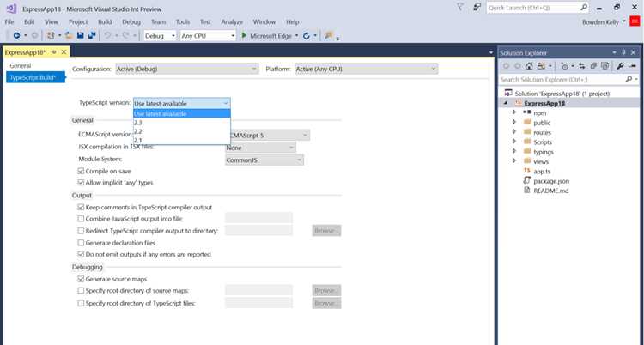Click the Undo arrow icon
Viewport: 644px width, 345px height.
click(107, 36)
